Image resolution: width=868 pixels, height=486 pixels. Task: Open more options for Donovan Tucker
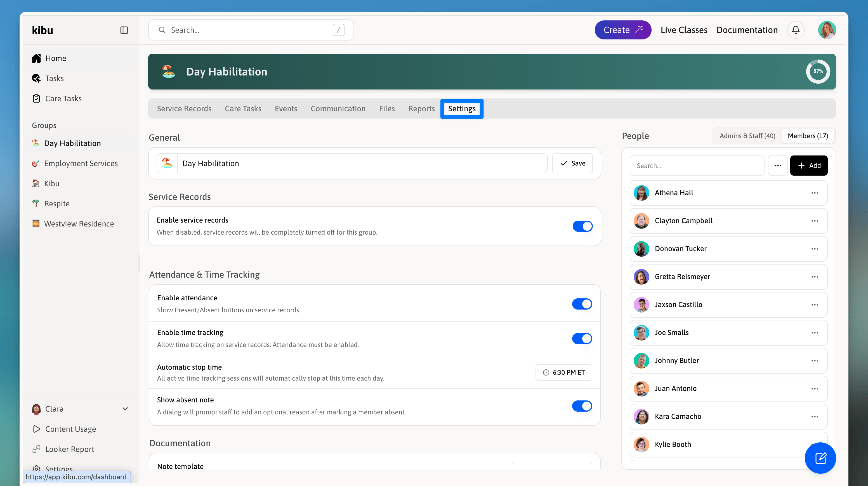coord(814,249)
